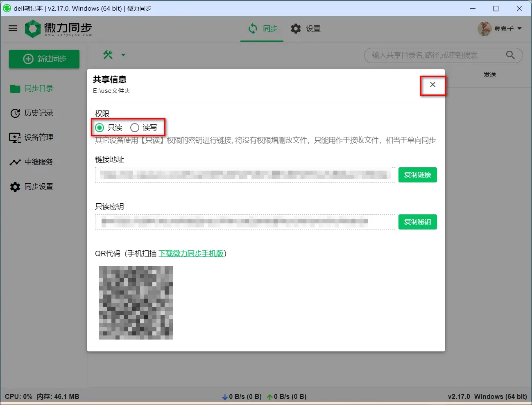Click the wrench tools icon

pyautogui.click(x=108, y=55)
